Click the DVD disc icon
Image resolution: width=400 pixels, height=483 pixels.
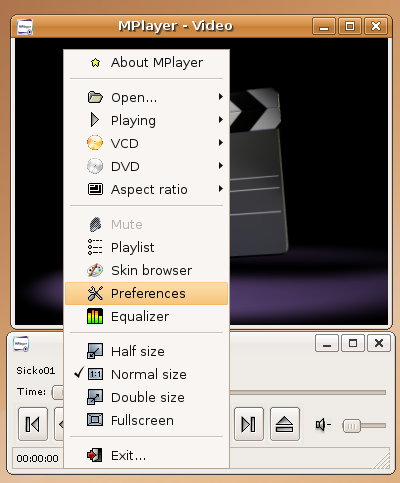(x=95, y=166)
